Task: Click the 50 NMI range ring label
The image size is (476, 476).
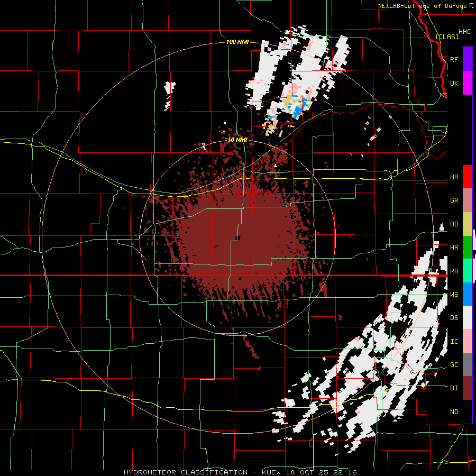Action: click(x=237, y=140)
